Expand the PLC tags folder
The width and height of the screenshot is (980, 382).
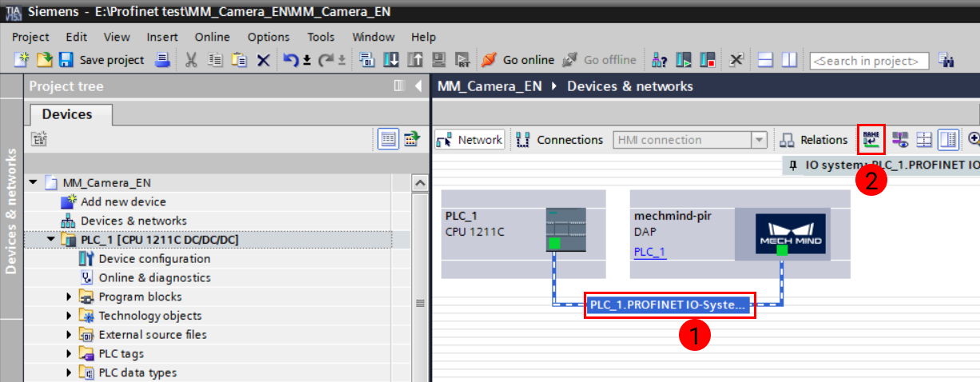69,354
